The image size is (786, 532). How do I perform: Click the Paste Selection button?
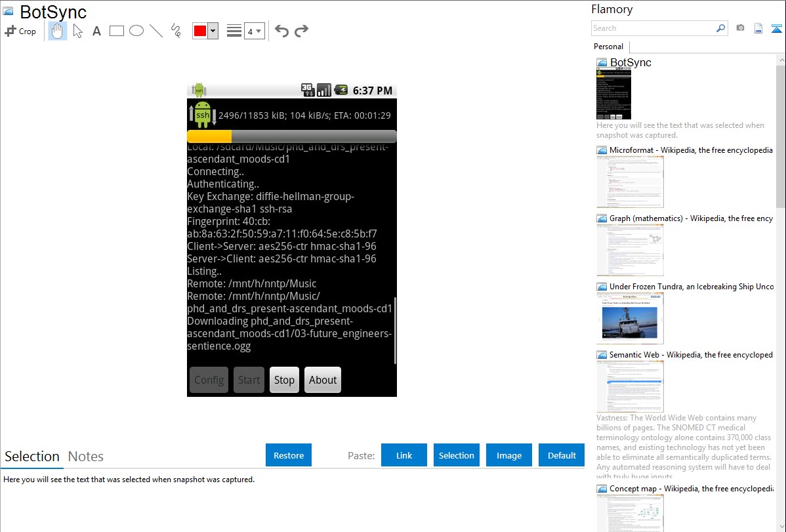pos(456,455)
